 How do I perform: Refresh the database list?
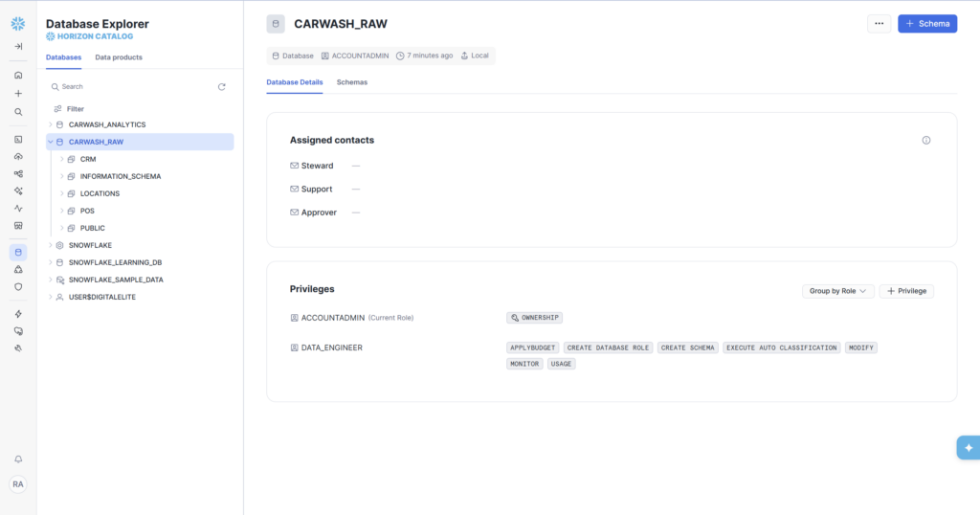pos(221,87)
